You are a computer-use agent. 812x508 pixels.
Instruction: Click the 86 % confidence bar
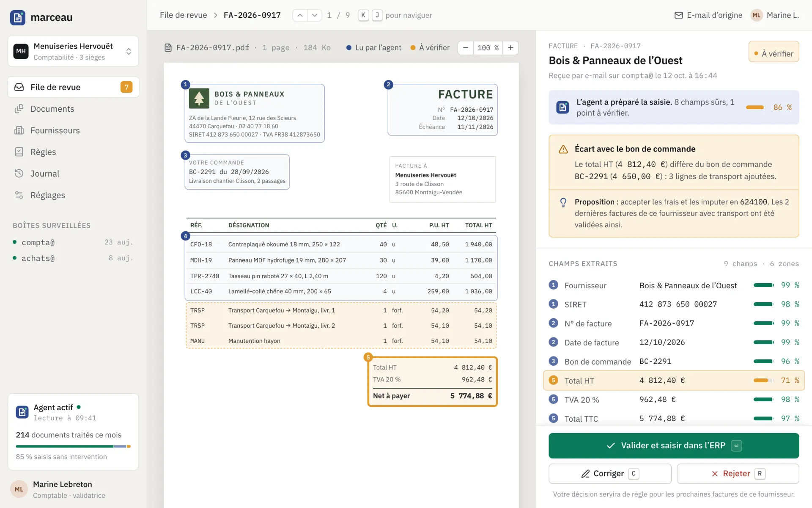pyautogui.click(x=755, y=108)
